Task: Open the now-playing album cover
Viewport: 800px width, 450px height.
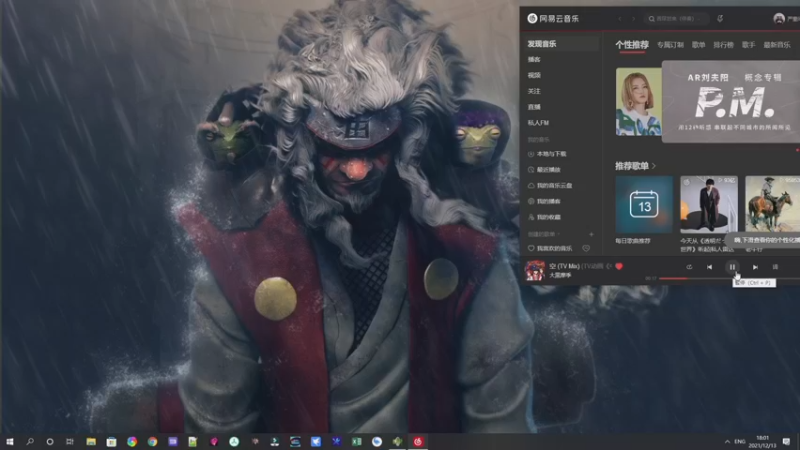Action: tap(535, 270)
